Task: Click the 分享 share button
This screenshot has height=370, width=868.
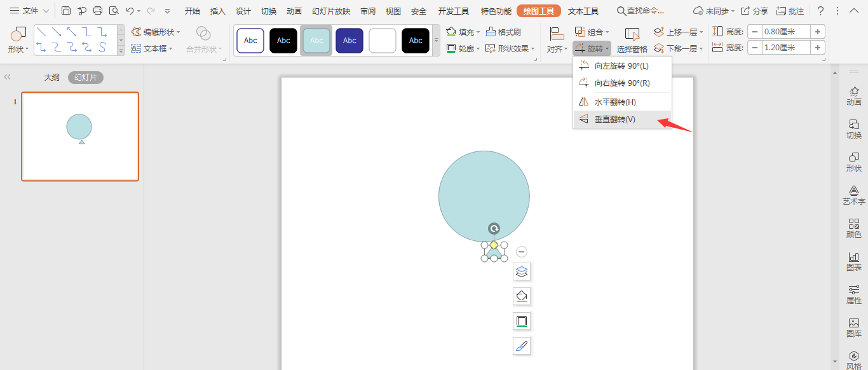Action: [757, 10]
